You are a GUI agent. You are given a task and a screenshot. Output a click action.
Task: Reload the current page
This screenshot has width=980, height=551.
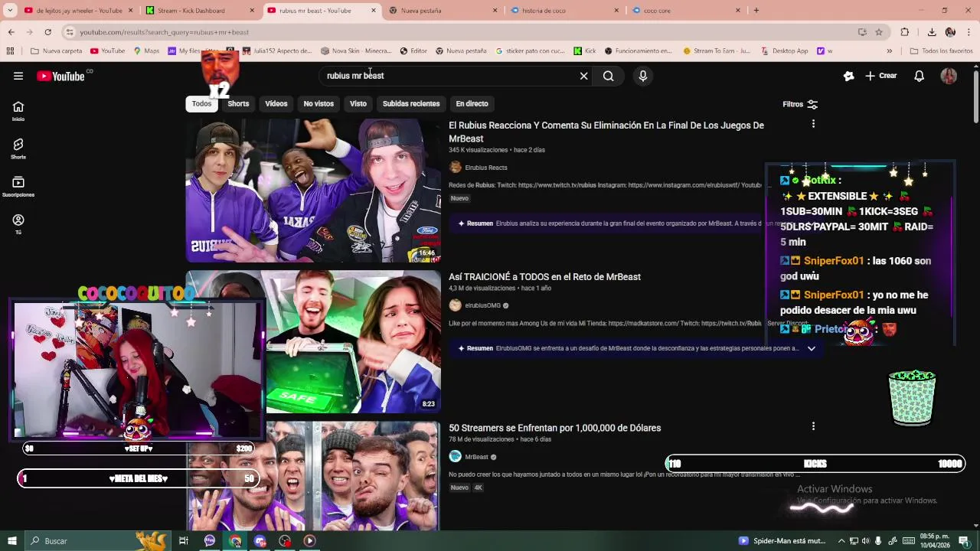pyautogui.click(x=47, y=32)
